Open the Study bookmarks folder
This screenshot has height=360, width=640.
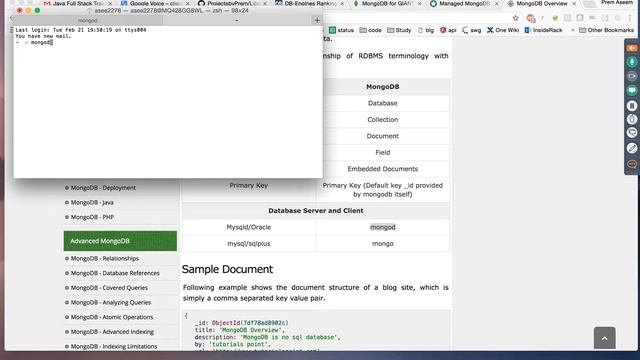pos(399,30)
